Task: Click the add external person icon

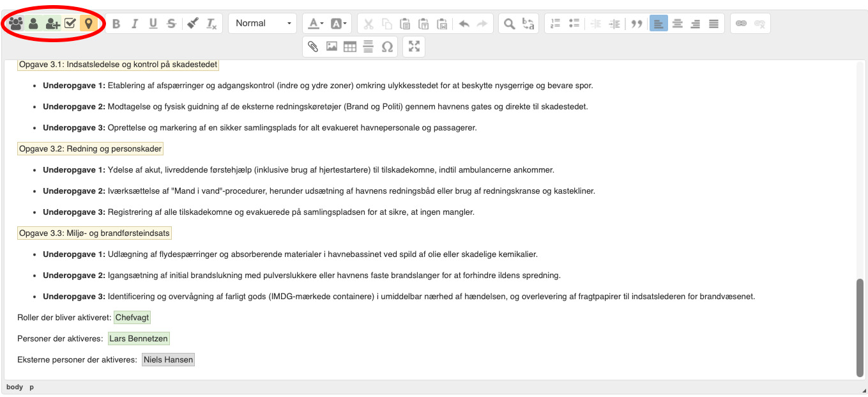Action: [52, 24]
